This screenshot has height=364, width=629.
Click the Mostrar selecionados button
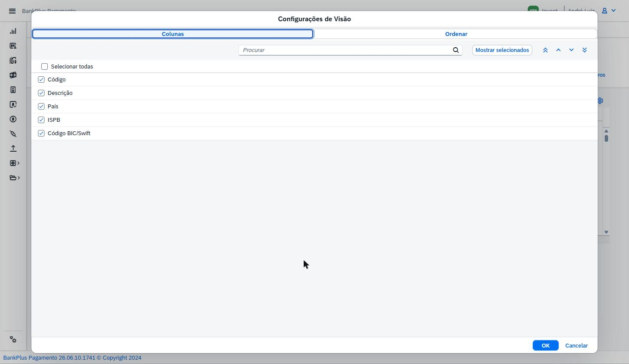point(502,50)
